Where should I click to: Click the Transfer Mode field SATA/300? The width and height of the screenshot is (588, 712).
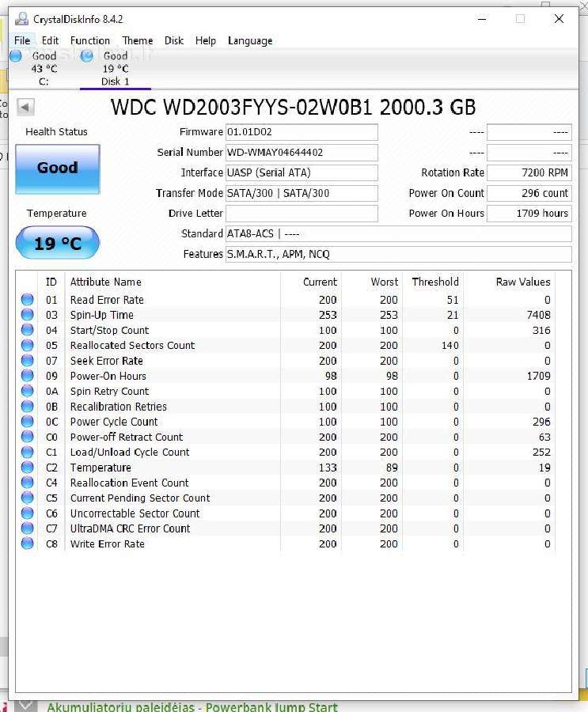[x=302, y=193]
